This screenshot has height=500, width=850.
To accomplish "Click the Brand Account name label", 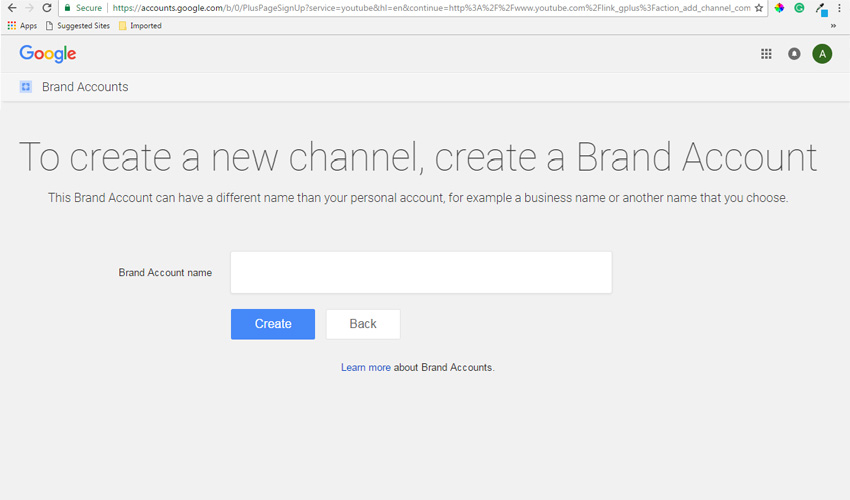I will tap(165, 273).
